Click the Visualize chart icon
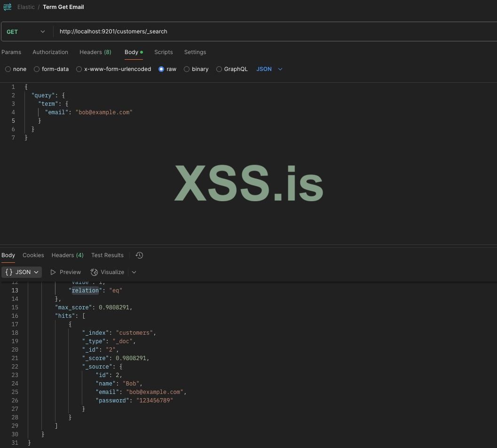The height and width of the screenshot is (448, 497). (x=94, y=272)
